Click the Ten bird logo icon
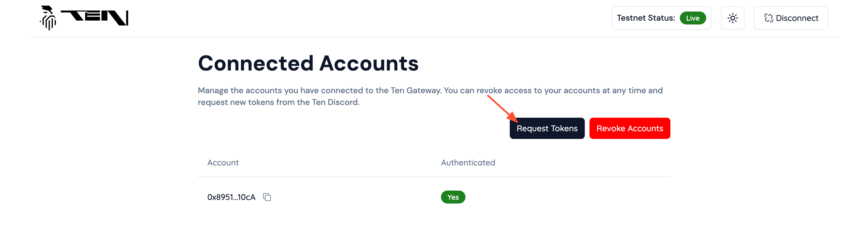The height and width of the screenshot is (241, 868). (x=48, y=18)
